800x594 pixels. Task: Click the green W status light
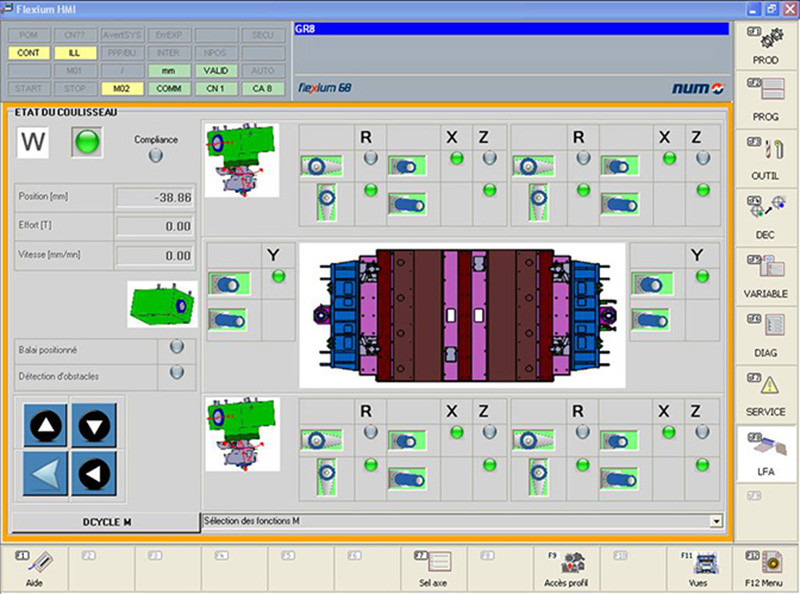point(87,143)
